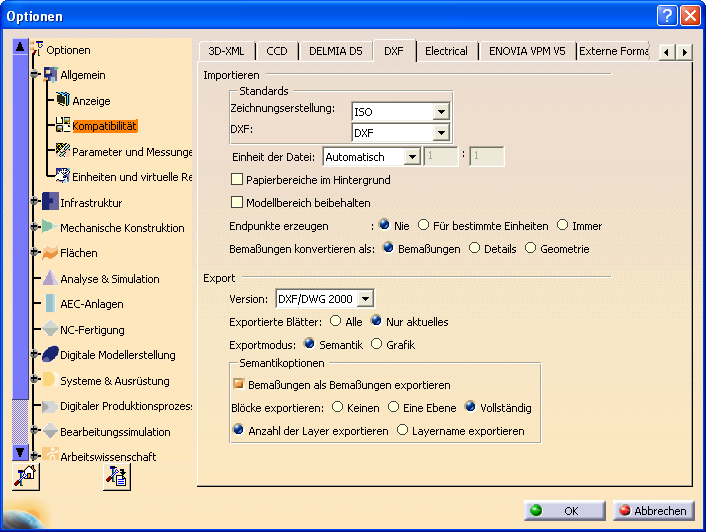The height and width of the screenshot is (532, 706).
Task: Click the Anzeige tree icon
Action: pos(62,100)
